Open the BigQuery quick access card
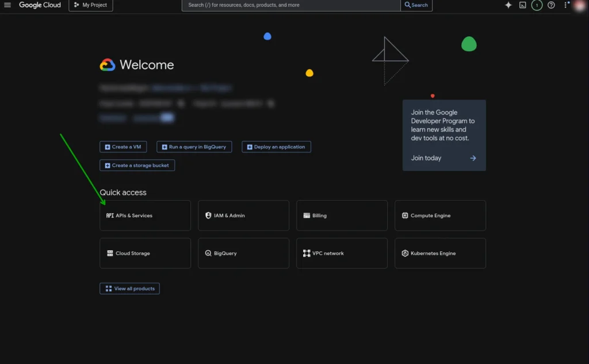The width and height of the screenshot is (589, 364). 243,253
